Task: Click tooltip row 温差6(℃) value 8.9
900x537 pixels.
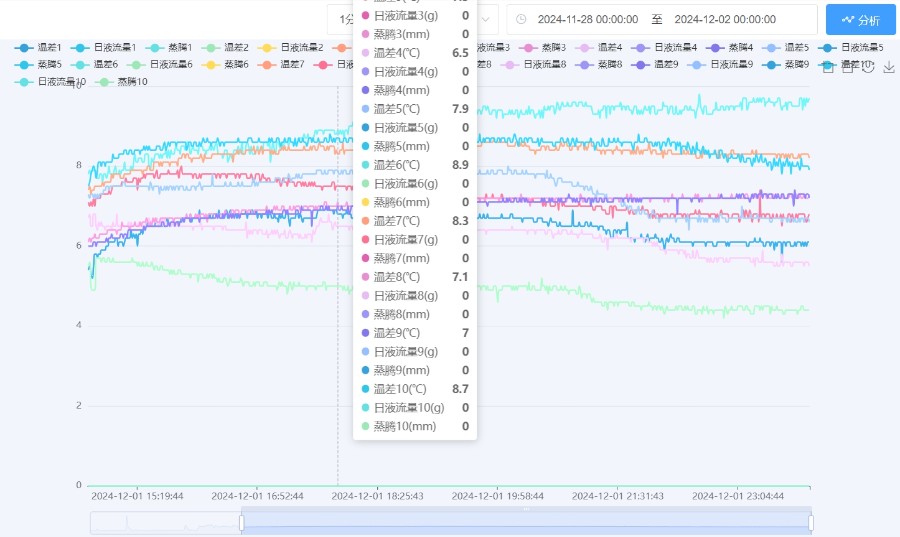Action: click(x=460, y=165)
